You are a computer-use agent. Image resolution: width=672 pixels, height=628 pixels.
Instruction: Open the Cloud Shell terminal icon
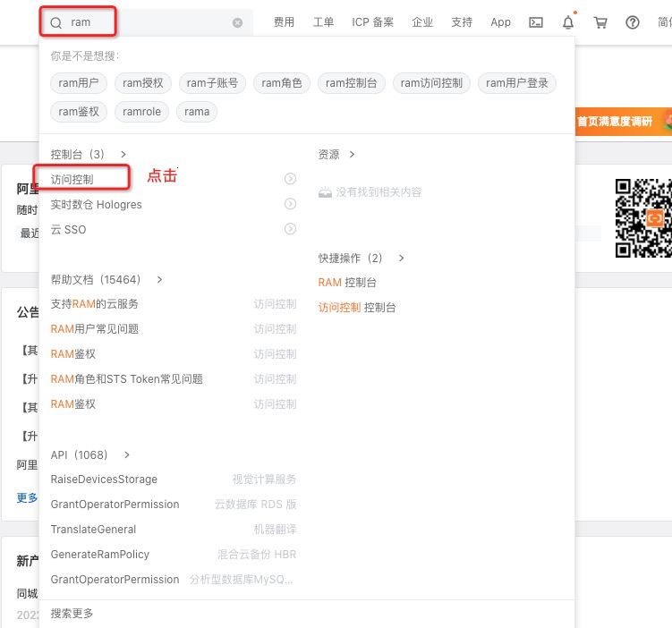536,22
